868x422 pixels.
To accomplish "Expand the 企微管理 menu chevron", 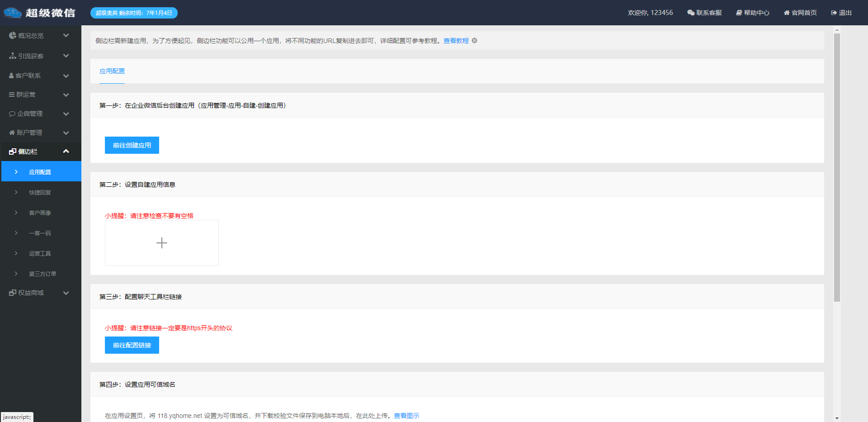I will (x=66, y=114).
